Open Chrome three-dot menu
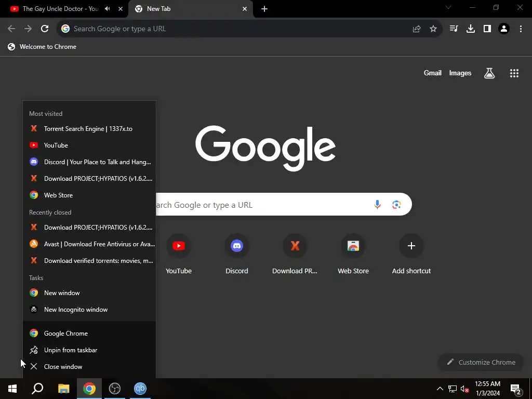The height and width of the screenshot is (399, 532). click(x=521, y=29)
